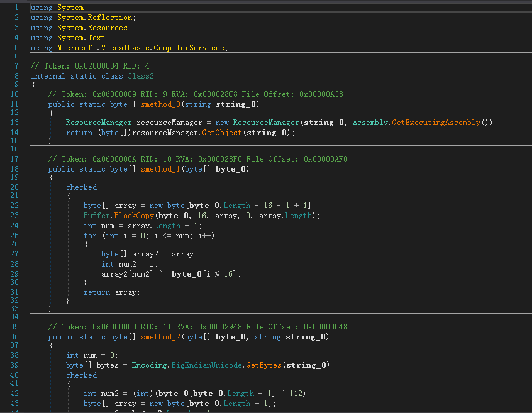Select the Class2 class name
This screenshot has width=532, height=413.
[x=140, y=76]
